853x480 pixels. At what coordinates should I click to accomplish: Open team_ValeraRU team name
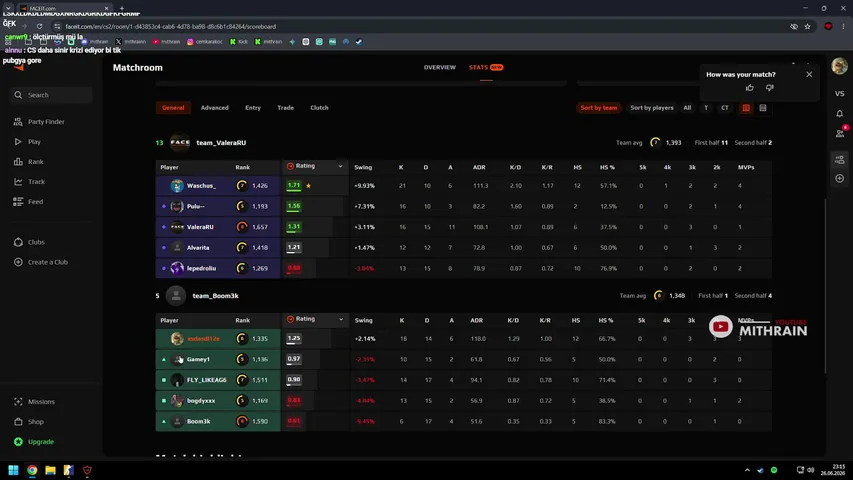221,143
